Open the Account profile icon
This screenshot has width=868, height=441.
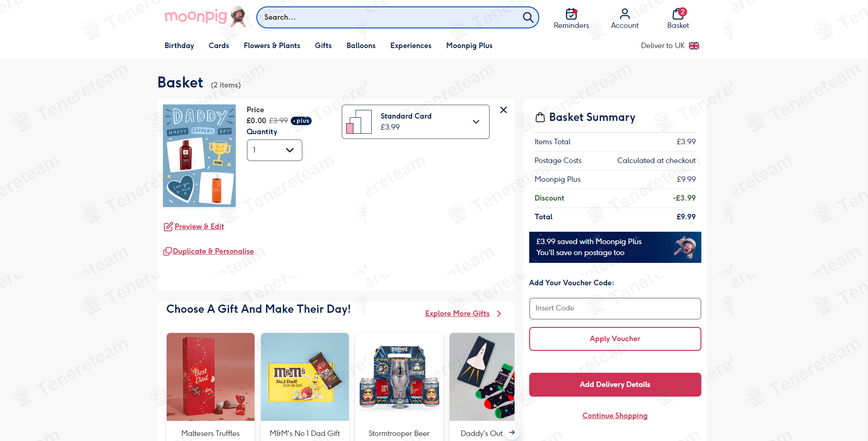624,14
